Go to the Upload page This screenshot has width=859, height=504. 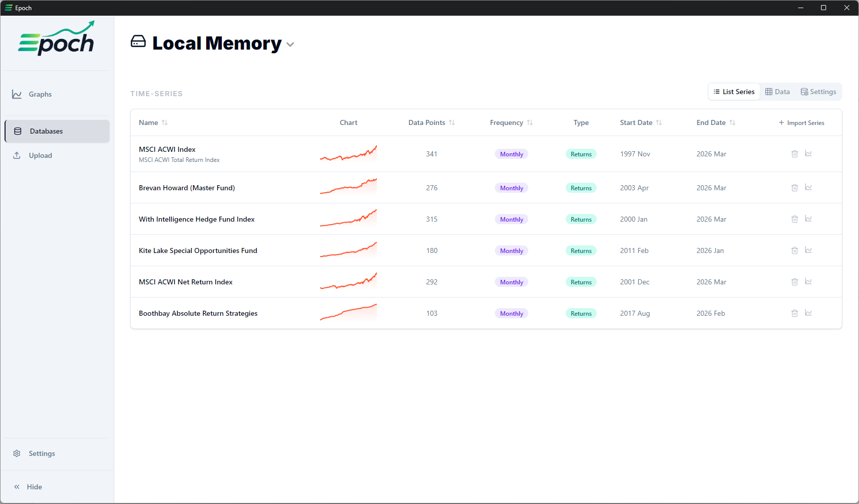tap(57, 155)
